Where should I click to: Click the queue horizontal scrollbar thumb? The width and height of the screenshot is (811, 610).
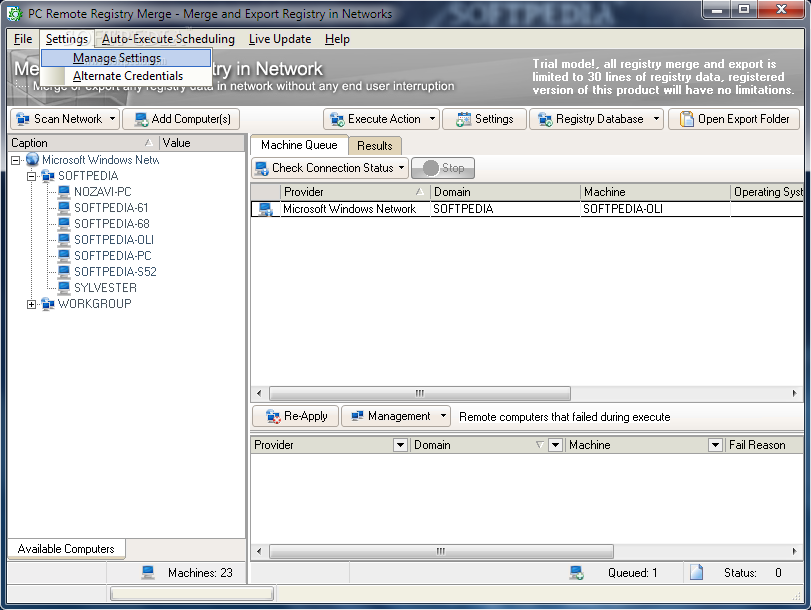(419, 393)
